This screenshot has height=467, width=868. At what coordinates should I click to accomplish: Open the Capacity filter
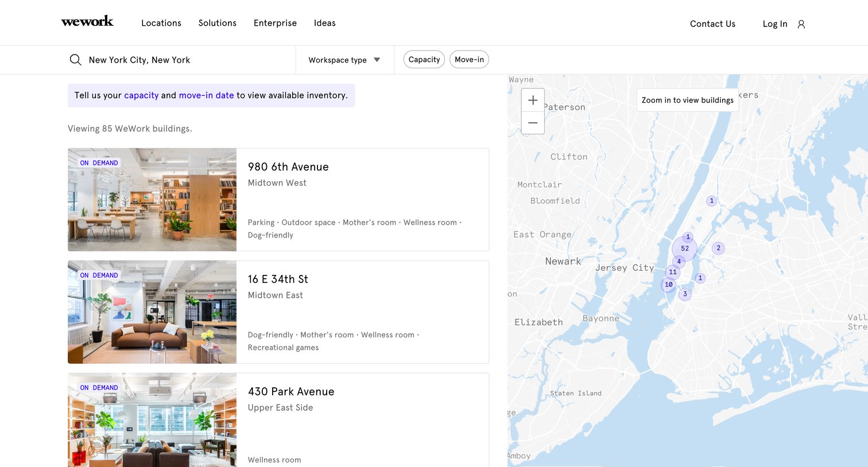(424, 60)
